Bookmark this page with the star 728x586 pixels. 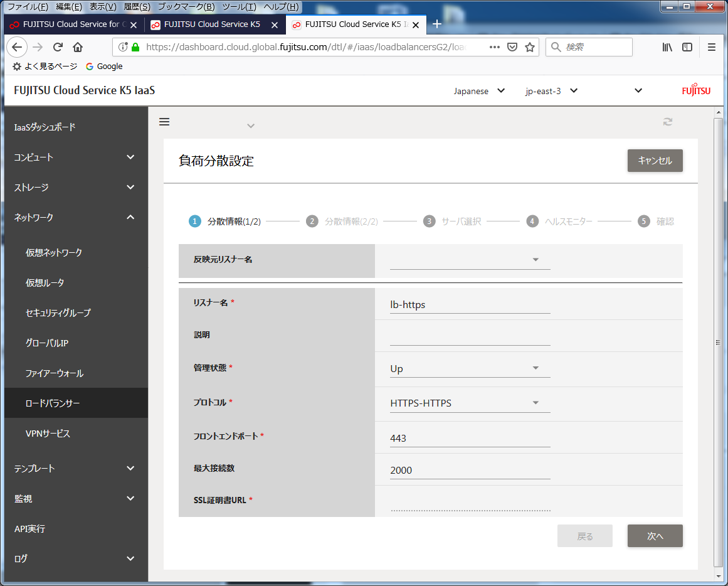530,47
